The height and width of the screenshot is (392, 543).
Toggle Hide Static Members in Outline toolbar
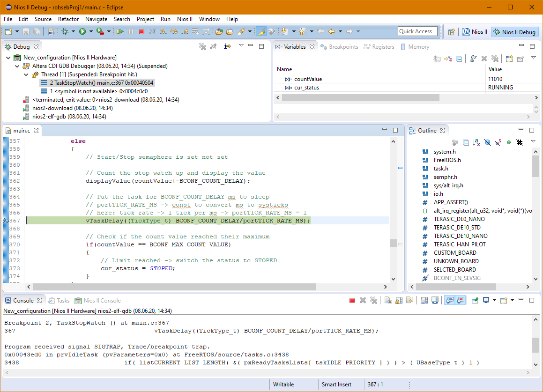coord(498,142)
